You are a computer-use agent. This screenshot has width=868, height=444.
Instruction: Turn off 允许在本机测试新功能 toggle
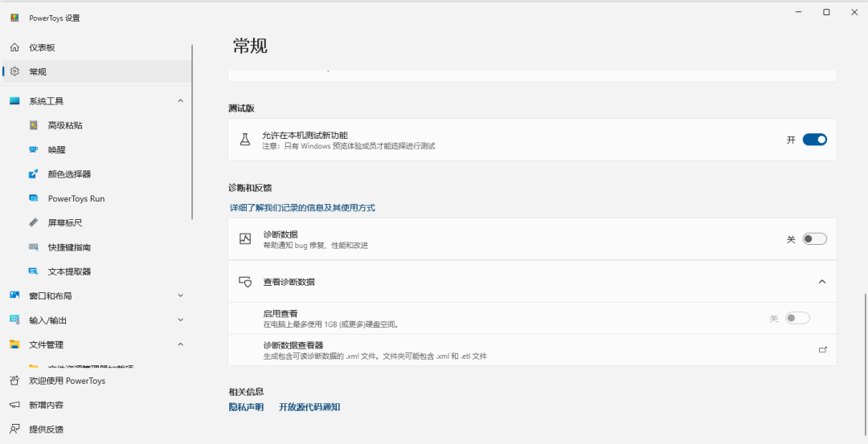coord(815,140)
